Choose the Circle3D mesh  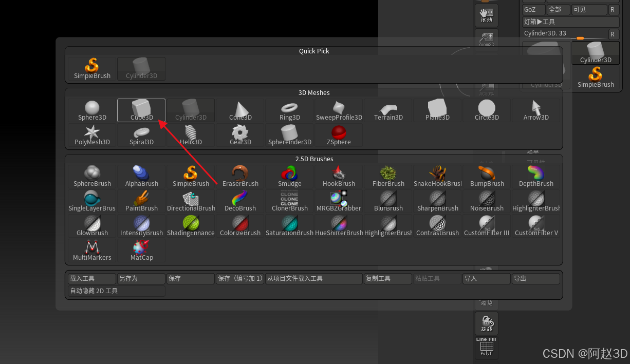pos(487,110)
